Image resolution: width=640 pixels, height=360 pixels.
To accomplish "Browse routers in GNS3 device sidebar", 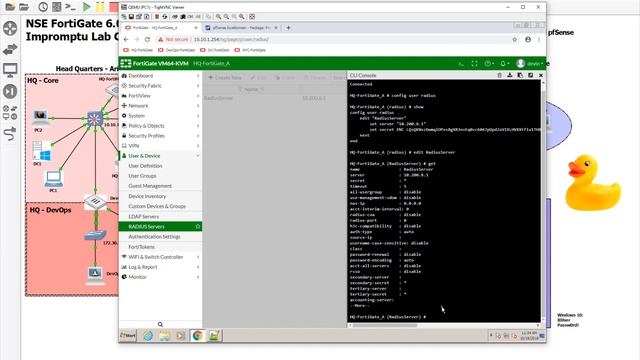I will point(10,28).
